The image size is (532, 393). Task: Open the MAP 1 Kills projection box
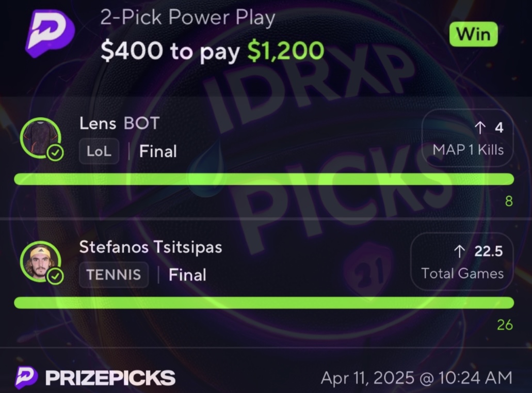coord(467,138)
